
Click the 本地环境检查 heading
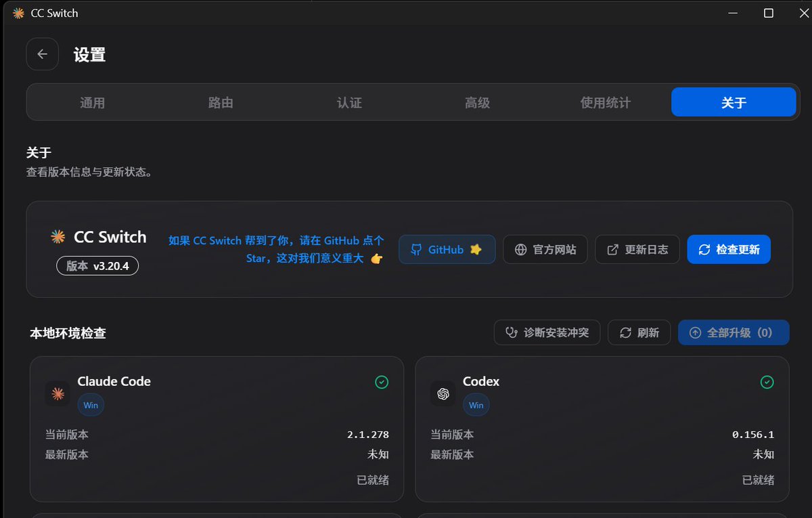pyautogui.click(x=68, y=333)
